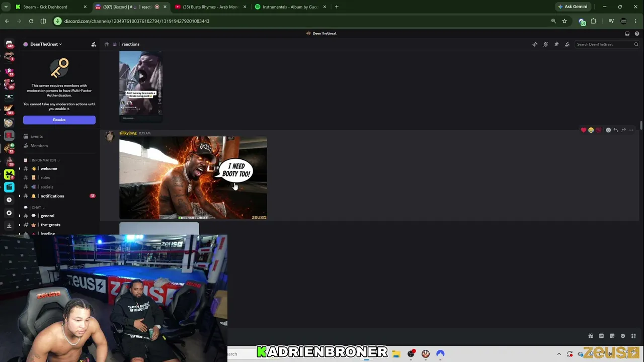
Task: React with the 100 emoji
Action: 599,130
